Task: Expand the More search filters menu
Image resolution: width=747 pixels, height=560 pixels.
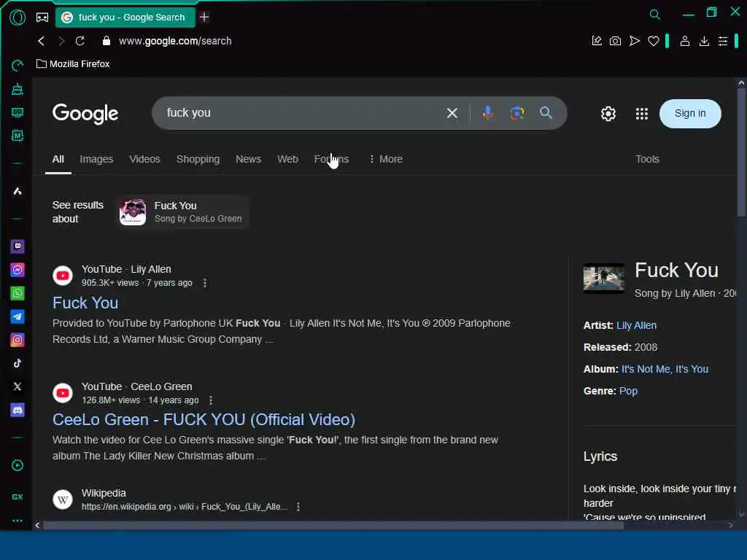Action: (x=386, y=159)
